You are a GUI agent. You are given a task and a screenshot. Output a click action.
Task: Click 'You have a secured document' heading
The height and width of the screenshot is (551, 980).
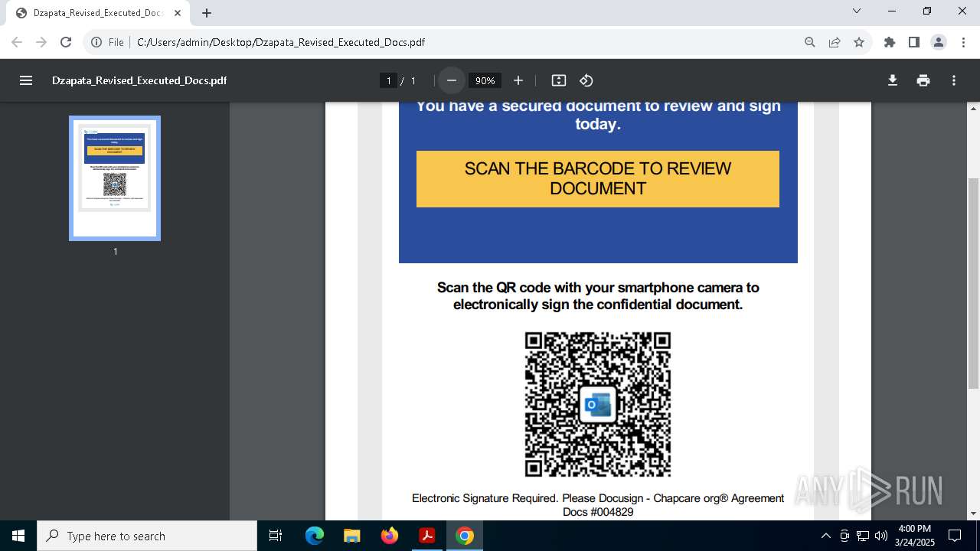(598, 115)
